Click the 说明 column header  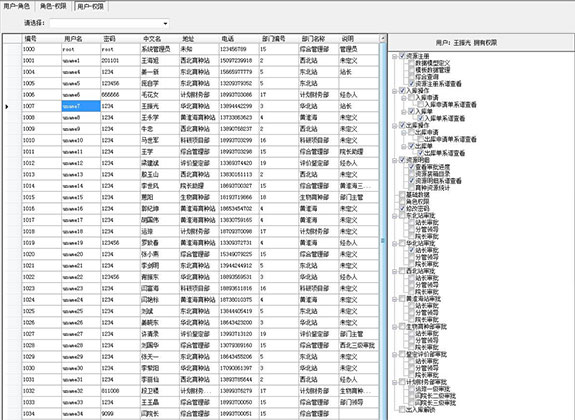pos(358,39)
